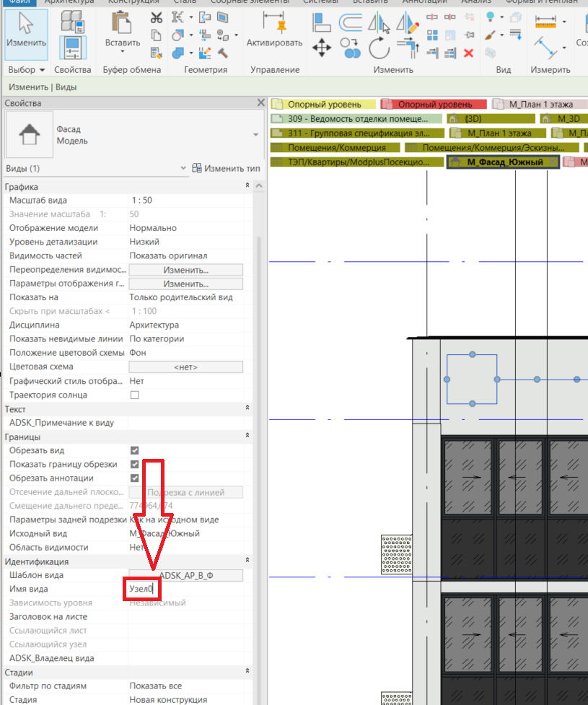The image size is (588, 705).
Task: Click the Цветовая схема <нет> button
Action: pos(185,367)
